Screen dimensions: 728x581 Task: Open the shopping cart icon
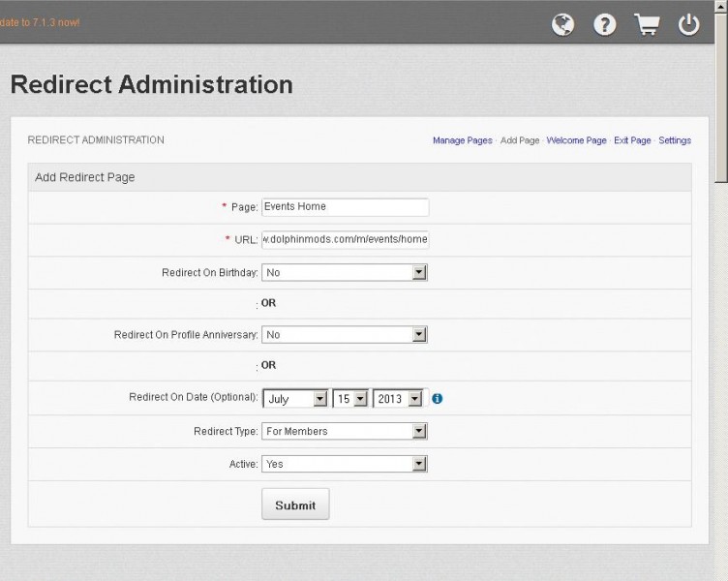[647, 24]
